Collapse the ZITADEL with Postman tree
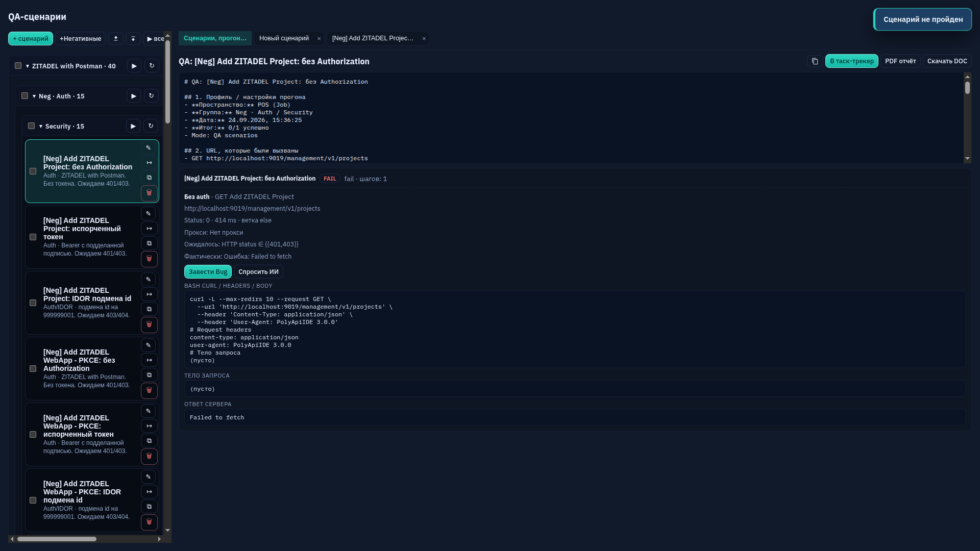This screenshot has height=551, width=980. click(x=28, y=66)
